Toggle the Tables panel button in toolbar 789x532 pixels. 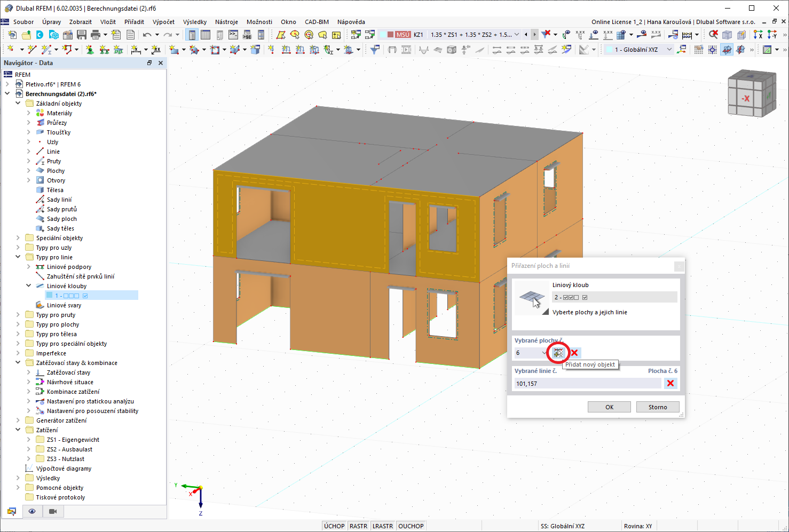pyautogui.click(x=206, y=35)
